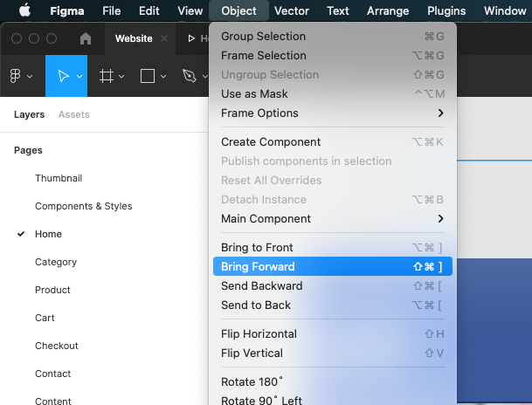Open the Plugins menu
The height and width of the screenshot is (405, 532).
[x=446, y=10]
